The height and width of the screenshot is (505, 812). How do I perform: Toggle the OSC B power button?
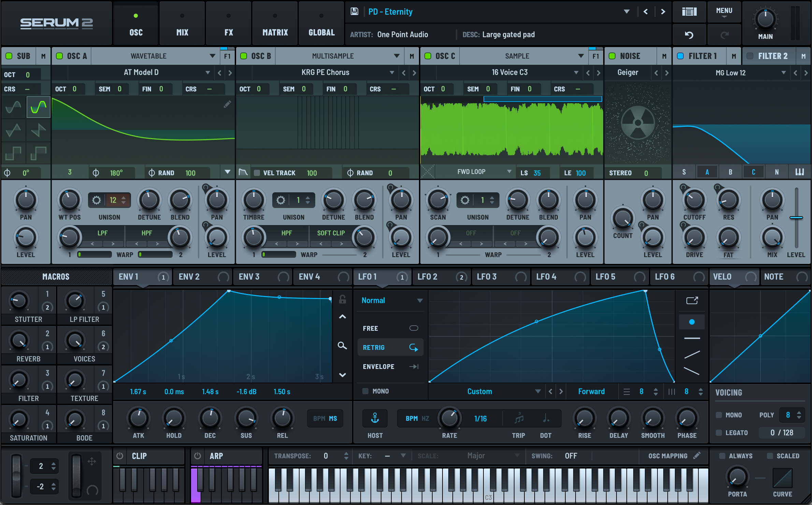pos(244,56)
